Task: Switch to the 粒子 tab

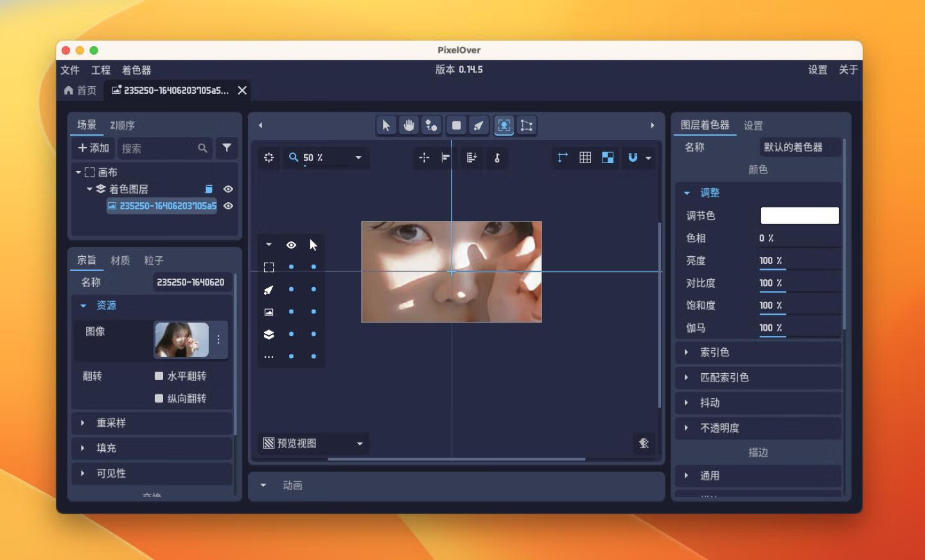Action: pyautogui.click(x=154, y=260)
